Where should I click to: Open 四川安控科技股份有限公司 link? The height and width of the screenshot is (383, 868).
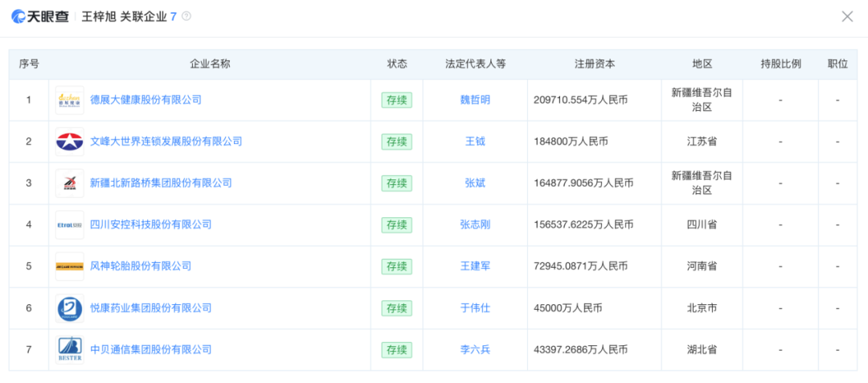(150, 224)
